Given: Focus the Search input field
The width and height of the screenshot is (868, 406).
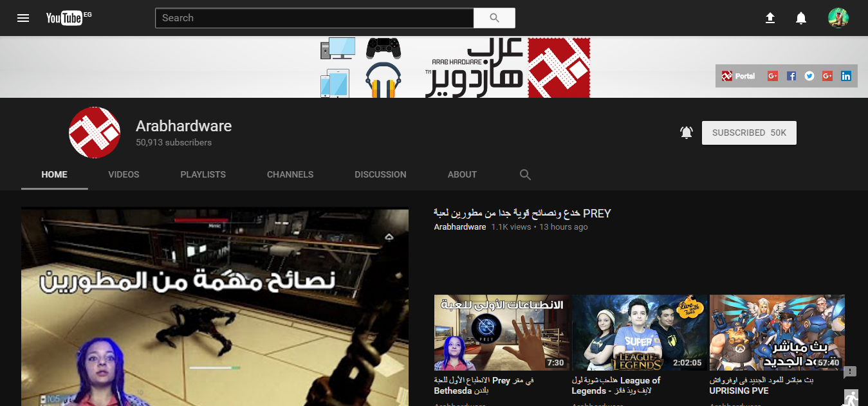Looking at the screenshot, I should [x=315, y=18].
